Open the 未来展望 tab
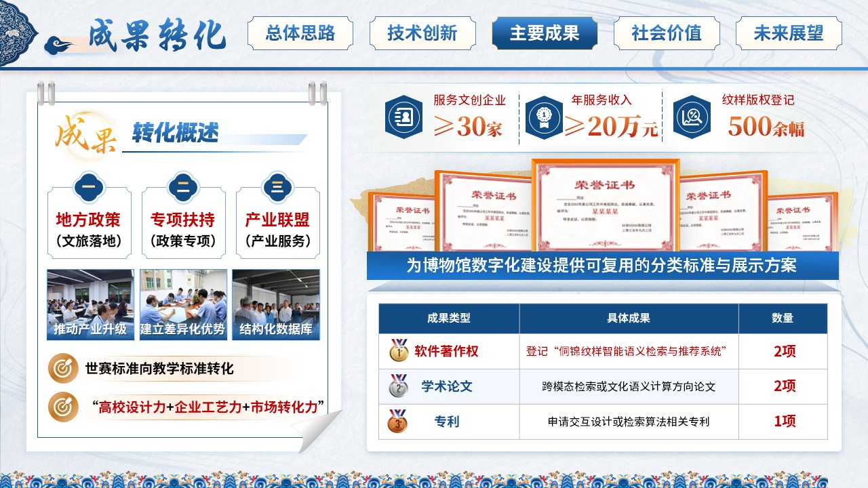The width and height of the screenshot is (868, 488). tap(789, 33)
